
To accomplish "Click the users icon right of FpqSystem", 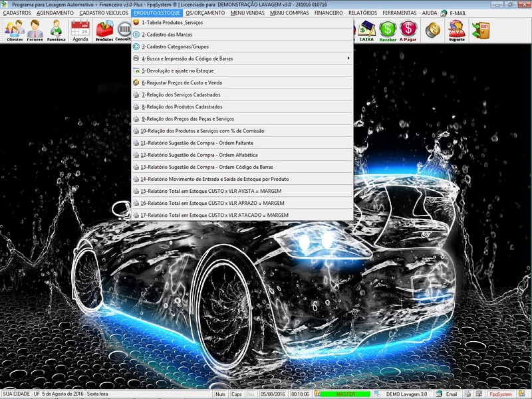I will (x=521, y=394).
